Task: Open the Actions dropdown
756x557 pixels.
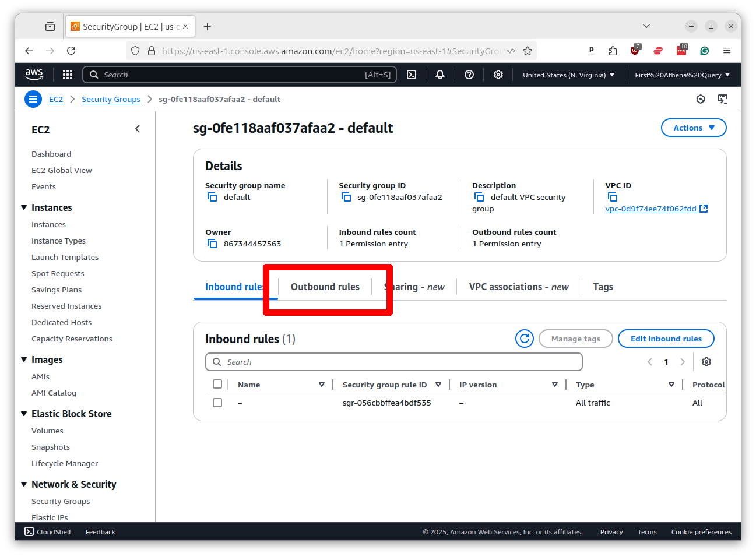Action: pyautogui.click(x=694, y=128)
